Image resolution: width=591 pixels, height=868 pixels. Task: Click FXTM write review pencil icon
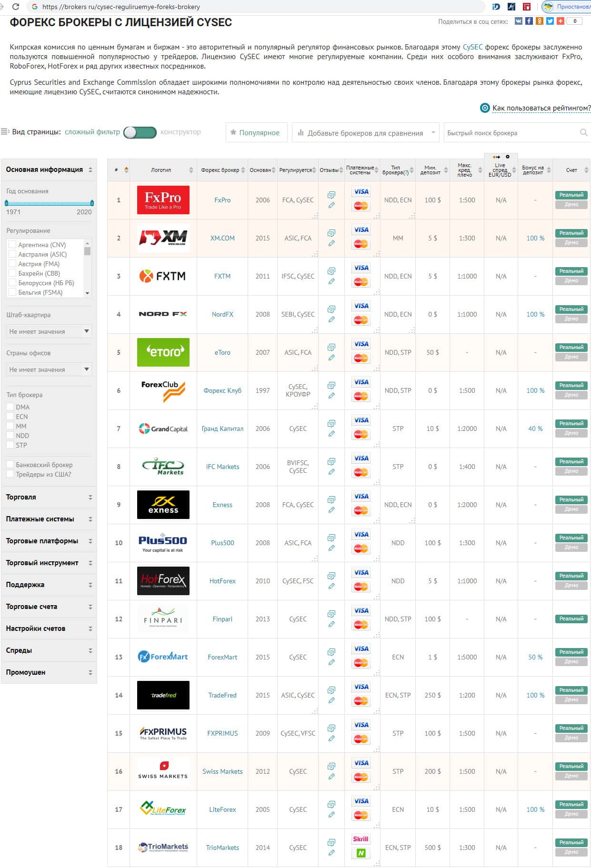331,281
